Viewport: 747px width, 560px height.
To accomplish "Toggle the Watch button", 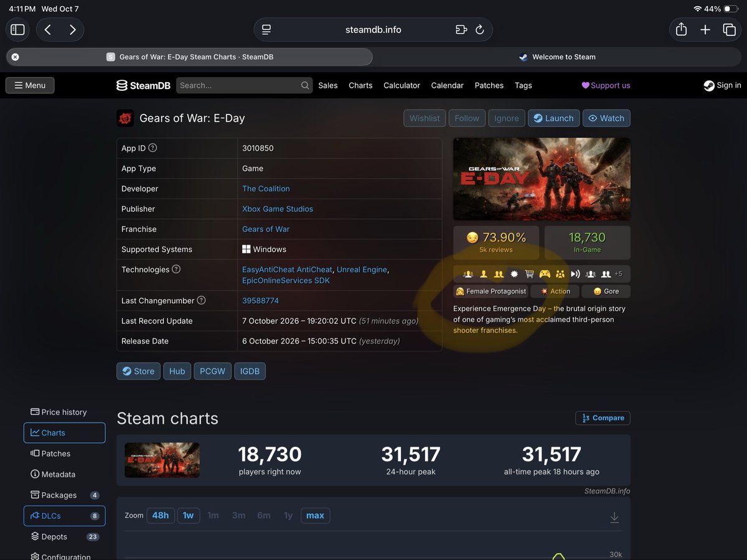I will (x=606, y=118).
